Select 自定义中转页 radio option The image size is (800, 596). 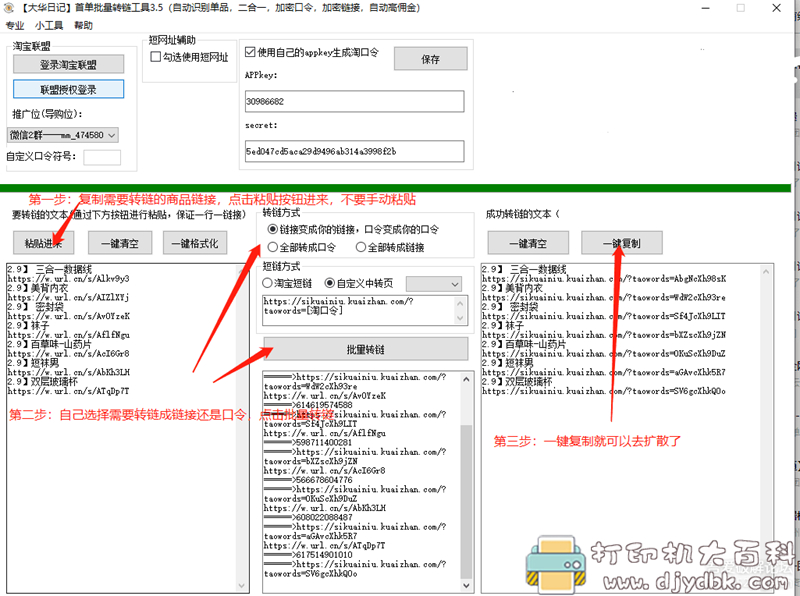[x=330, y=283]
